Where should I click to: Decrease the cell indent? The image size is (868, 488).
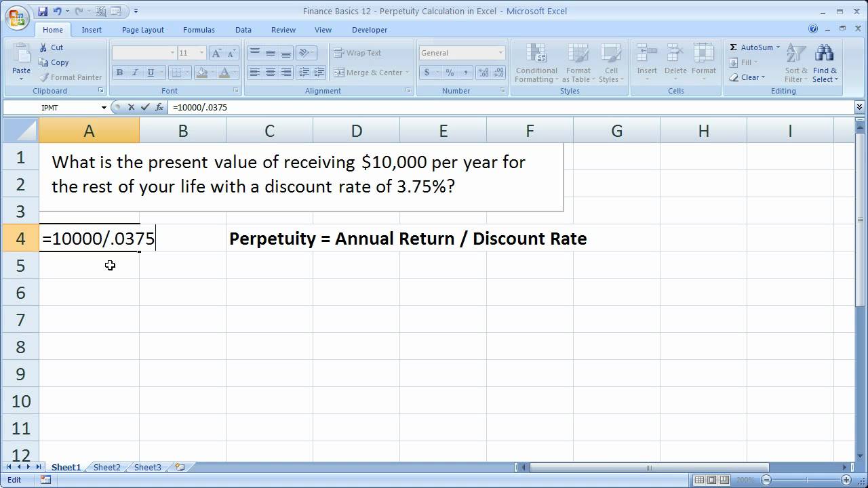304,73
